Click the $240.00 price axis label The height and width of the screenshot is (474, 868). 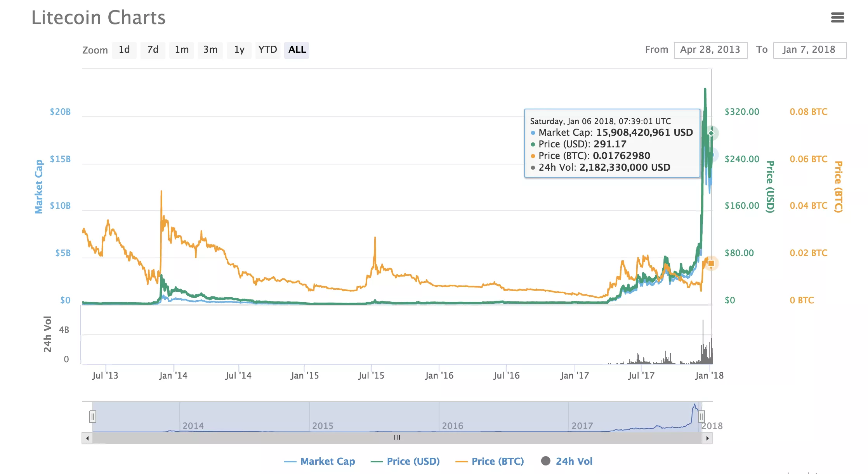click(742, 159)
